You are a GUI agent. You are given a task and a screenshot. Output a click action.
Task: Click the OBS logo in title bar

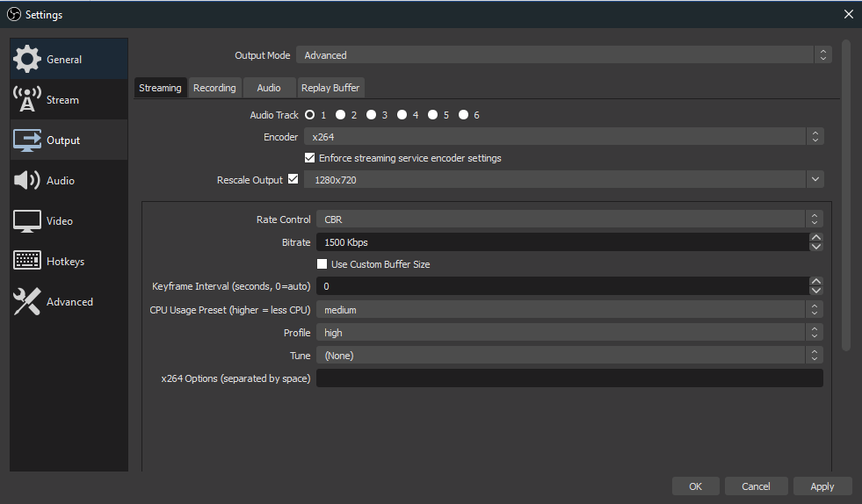[14, 14]
